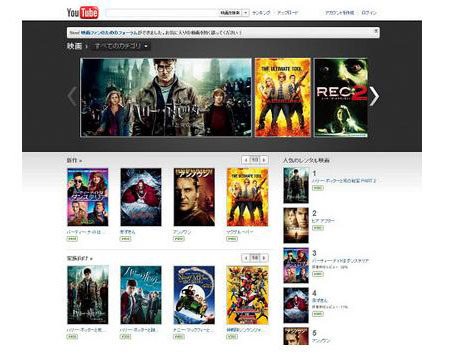This screenshot has width=462, height=360.
Task: Click the 映画 heading link
Action: (x=74, y=46)
